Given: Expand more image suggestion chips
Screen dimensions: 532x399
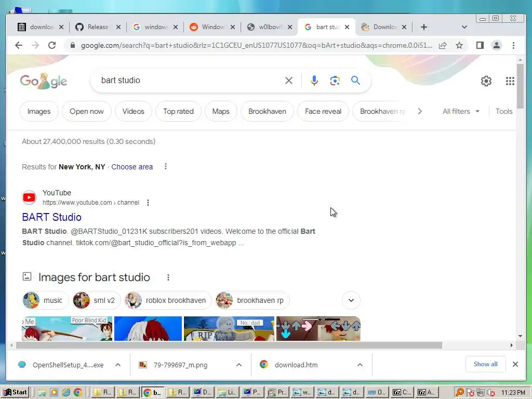Looking at the screenshot, I should 351,300.
